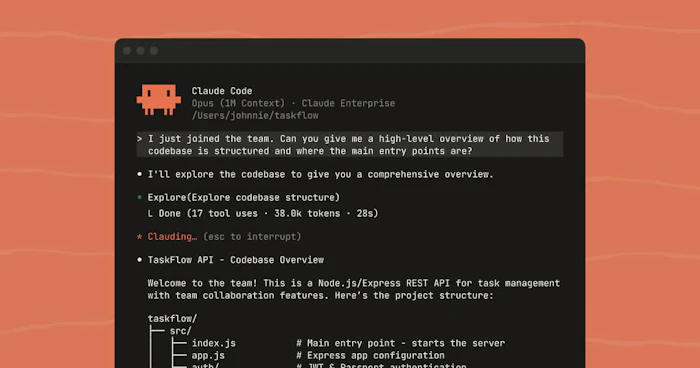Click 'Explore(Explore codebase structure)' tool call
Image resolution: width=700 pixels, height=368 pixels.
click(x=244, y=197)
